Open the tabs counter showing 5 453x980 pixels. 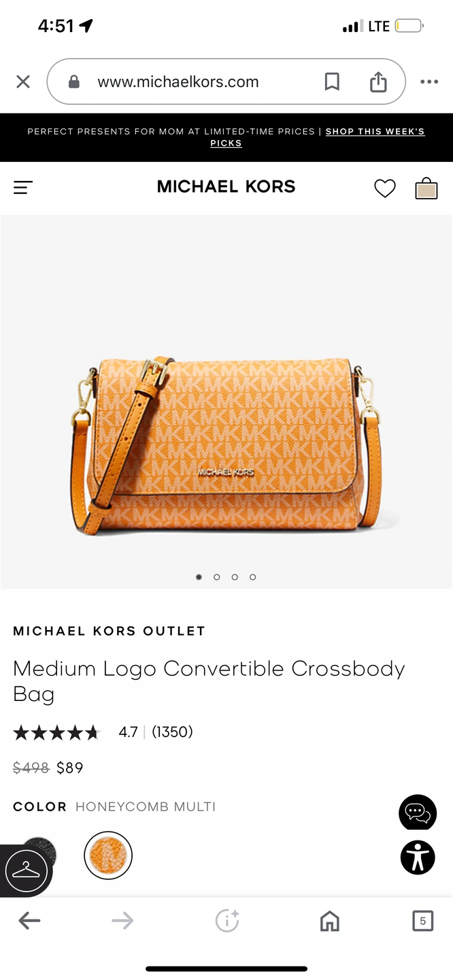pyautogui.click(x=422, y=921)
